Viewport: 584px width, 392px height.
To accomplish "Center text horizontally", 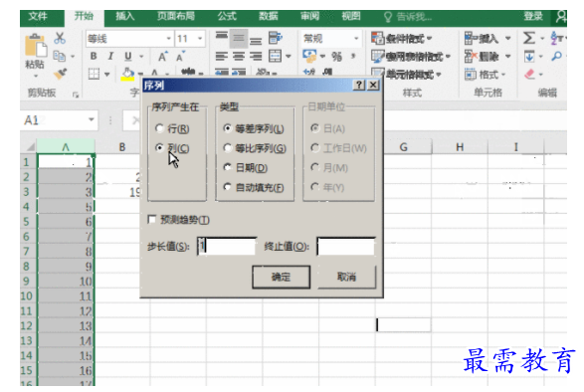I will 239,57.
